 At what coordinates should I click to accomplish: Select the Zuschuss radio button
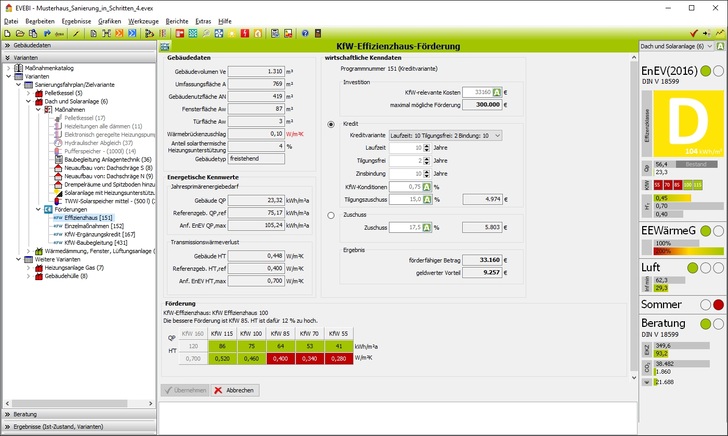click(331, 214)
